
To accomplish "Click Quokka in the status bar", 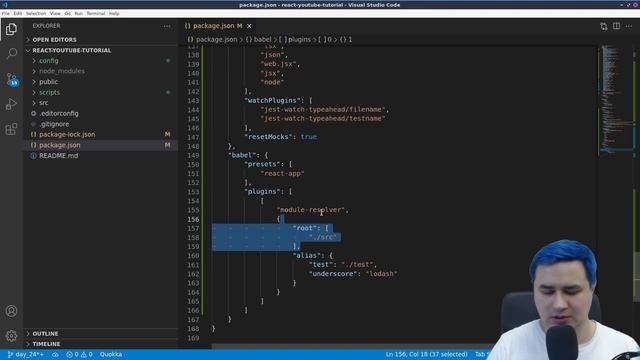I will tap(111, 354).
